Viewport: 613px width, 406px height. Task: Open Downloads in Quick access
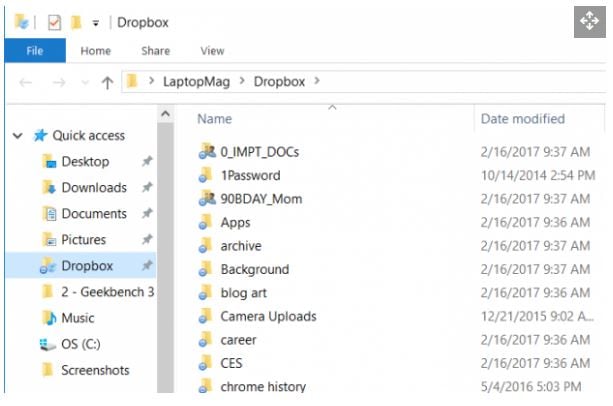[x=94, y=188]
